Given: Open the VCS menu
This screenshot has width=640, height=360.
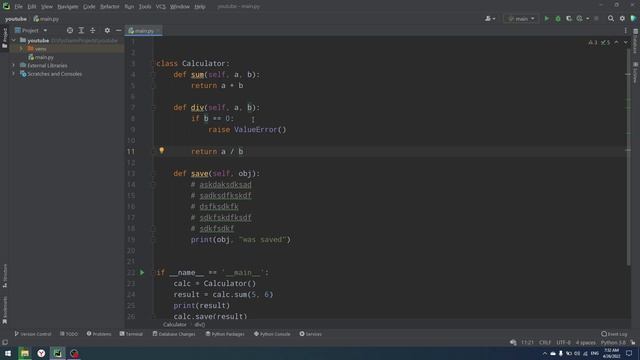Looking at the screenshot, I should [x=161, y=7].
